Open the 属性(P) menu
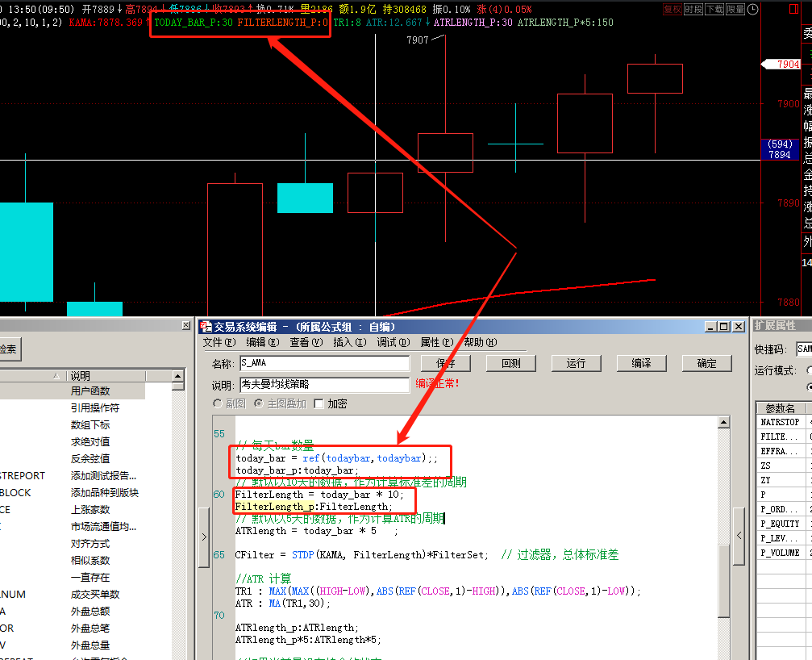This screenshot has height=660, width=812. [x=436, y=342]
